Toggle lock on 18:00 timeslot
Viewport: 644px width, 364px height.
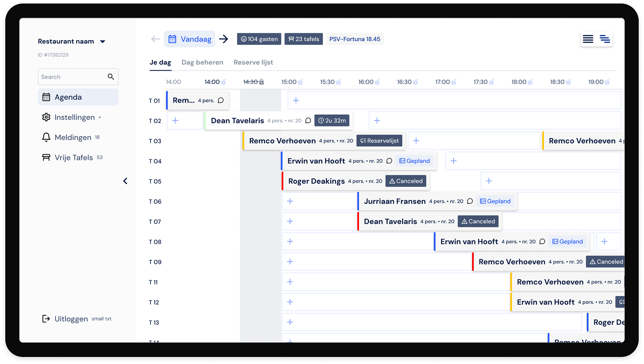(530, 82)
